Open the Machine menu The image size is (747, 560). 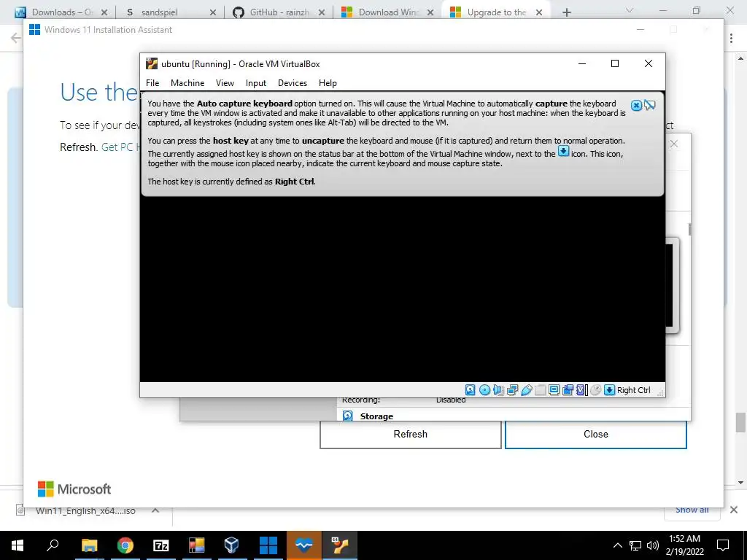pos(187,83)
